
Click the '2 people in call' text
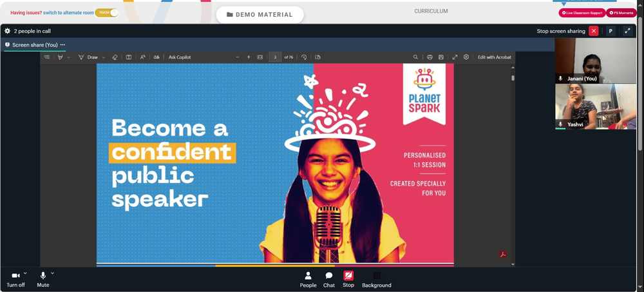tap(32, 31)
